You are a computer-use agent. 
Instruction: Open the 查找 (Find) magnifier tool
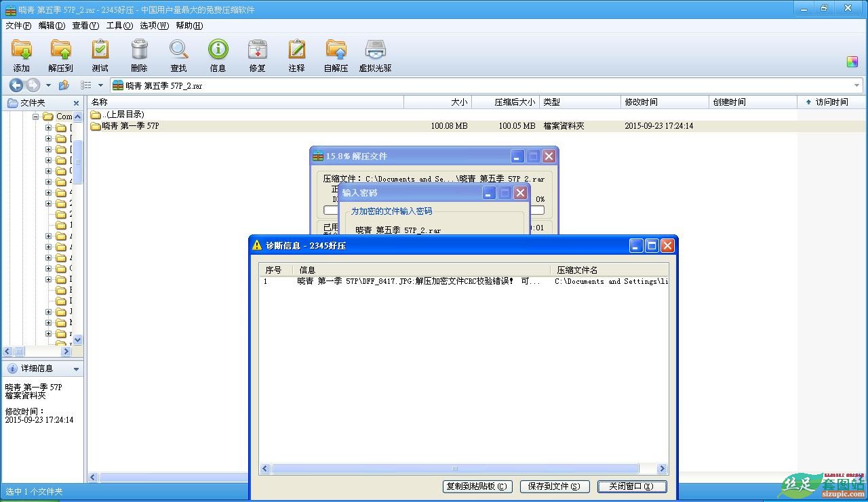coord(178,51)
